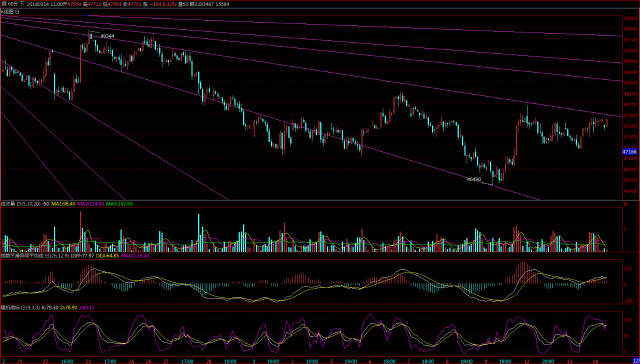Click the blue box at bottom-right corner
Image resolution: width=640 pixels, height=364 pixels.
(x=636, y=361)
